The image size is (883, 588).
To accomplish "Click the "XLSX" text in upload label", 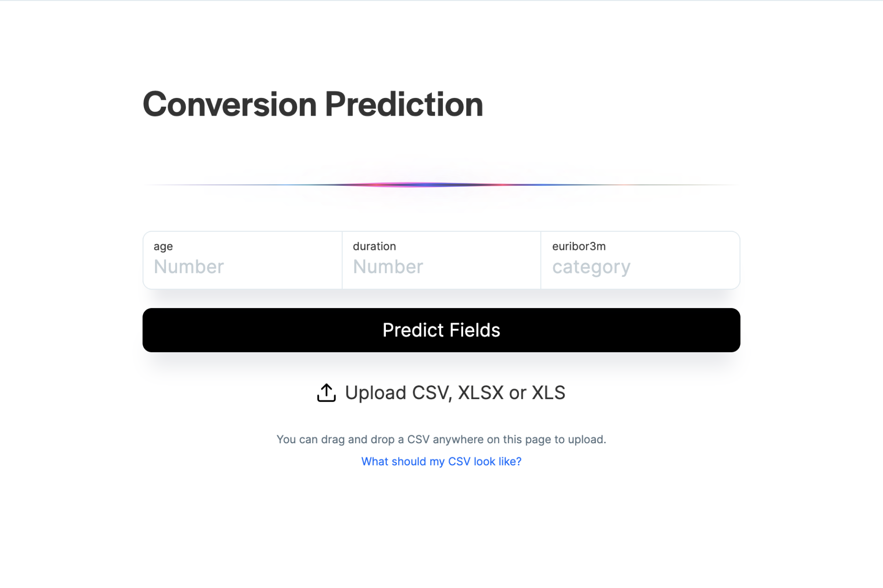I will (x=480, y=392).
